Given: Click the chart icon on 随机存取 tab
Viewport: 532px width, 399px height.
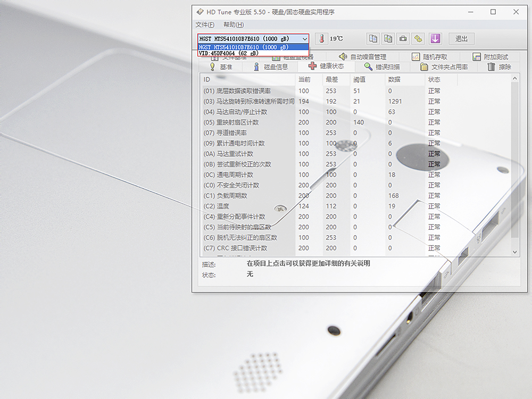Looking at the screenshot, I should click(415, 57).
